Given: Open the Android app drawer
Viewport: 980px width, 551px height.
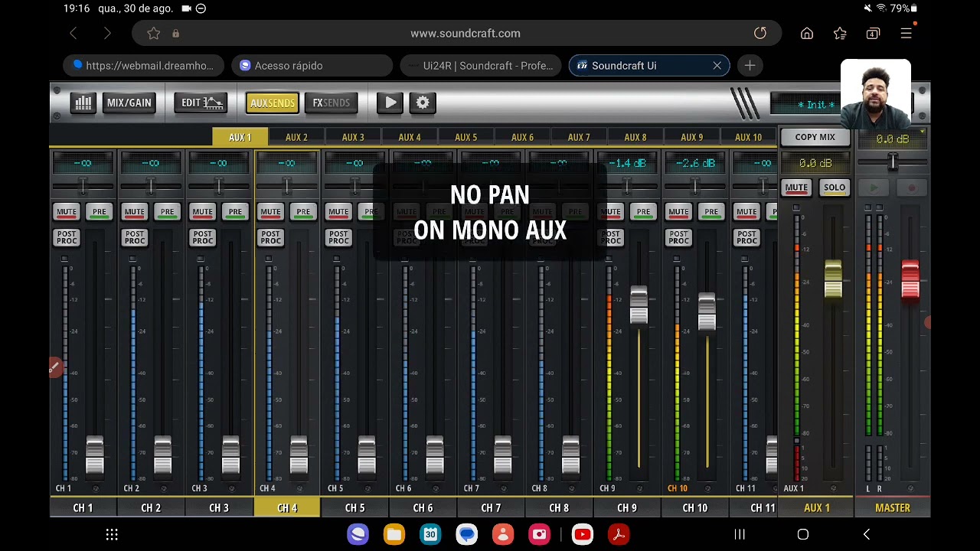Looking at the screenshot, I should pyautogui.click(x=112, y=535).
